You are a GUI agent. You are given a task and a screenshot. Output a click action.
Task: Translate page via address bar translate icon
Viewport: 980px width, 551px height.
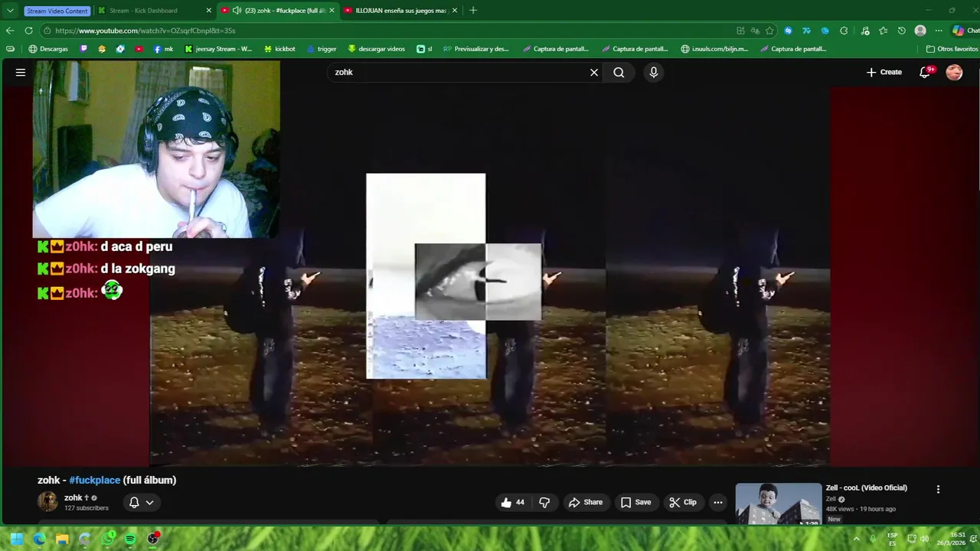click(755, 31)
